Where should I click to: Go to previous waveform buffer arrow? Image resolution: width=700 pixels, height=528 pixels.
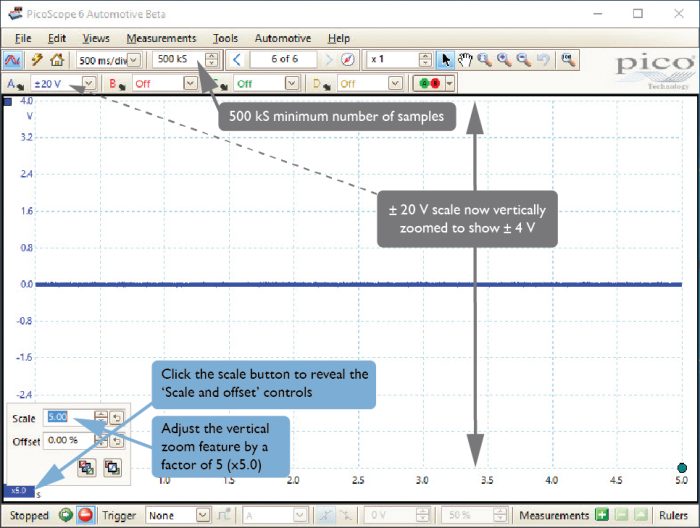[x=237, y=59]
